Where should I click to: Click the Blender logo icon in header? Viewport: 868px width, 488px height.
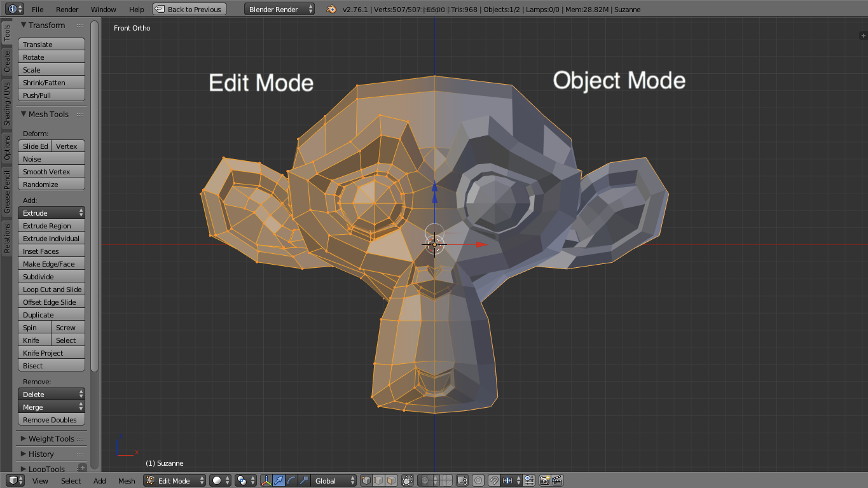331,9
